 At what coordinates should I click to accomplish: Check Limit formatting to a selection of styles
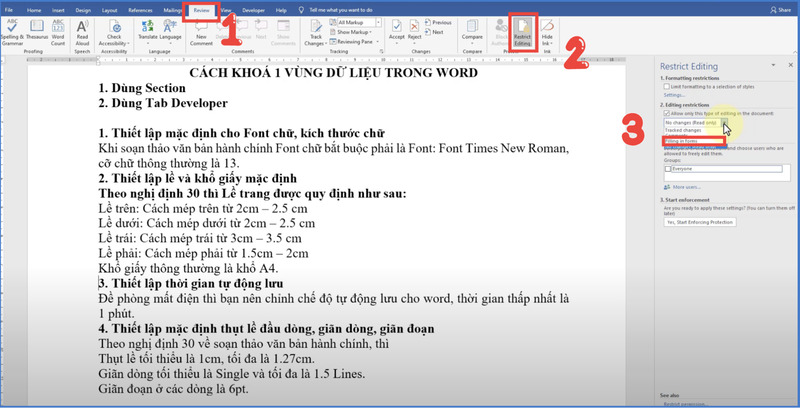click(x=667, y=87)
